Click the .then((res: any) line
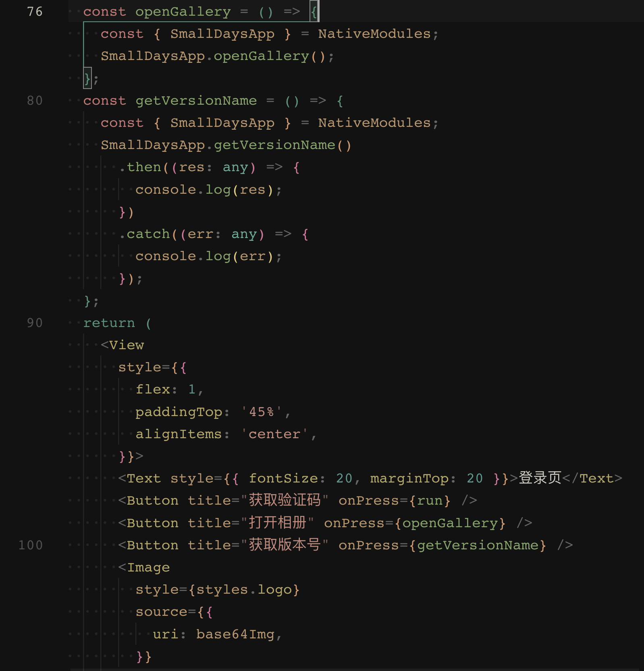 pos(210,167)
